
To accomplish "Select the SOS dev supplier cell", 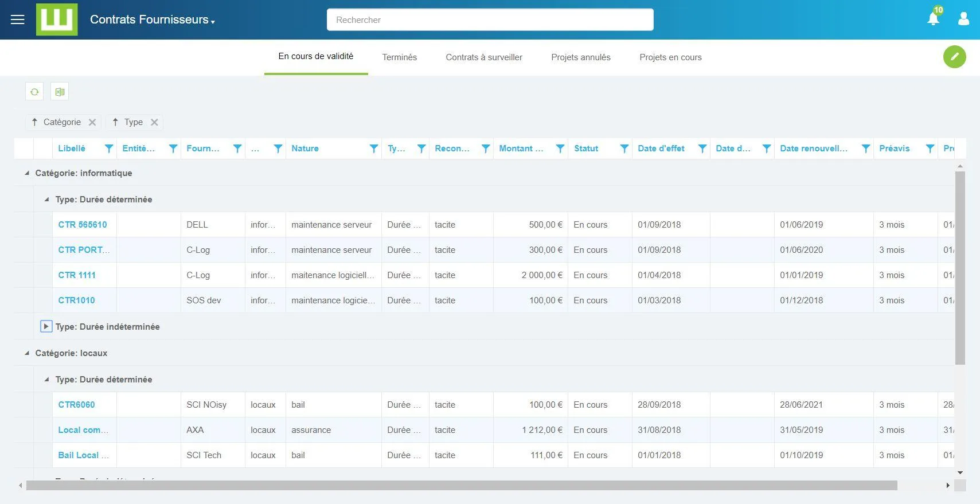I will tap(213, 300).
